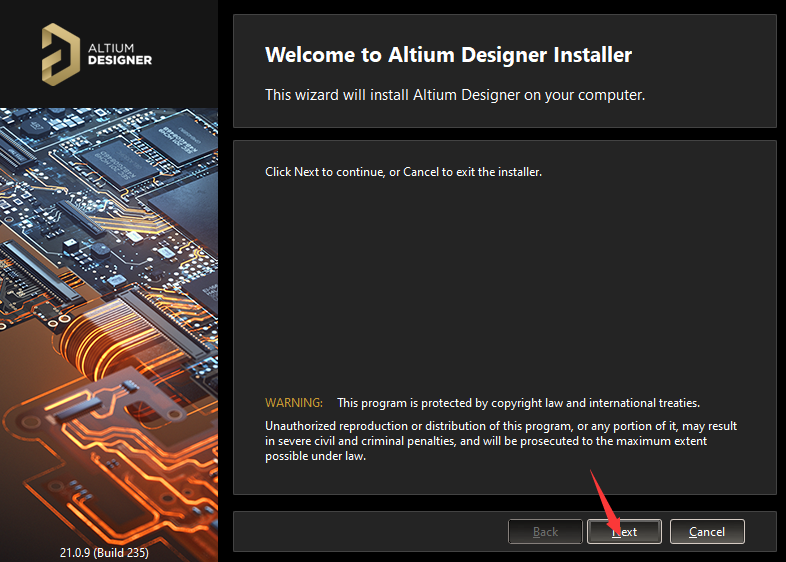Viewport: 786px width, 562px height.
Task: Click the circuit board artwork image
Action: point(109,335)
